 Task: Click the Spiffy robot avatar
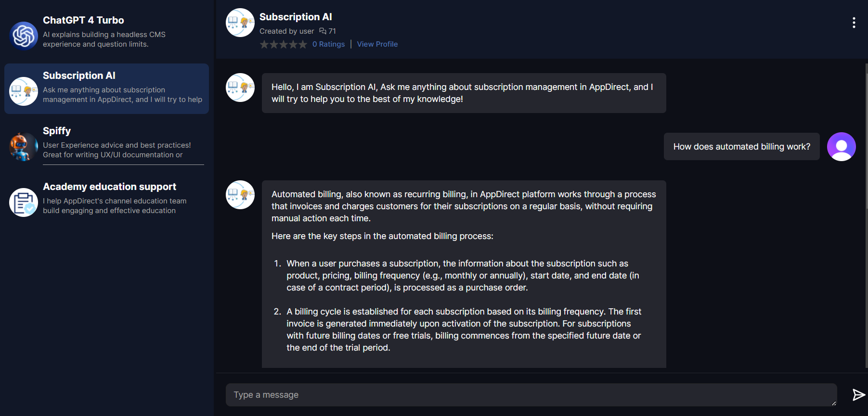(x=24, y=147)
